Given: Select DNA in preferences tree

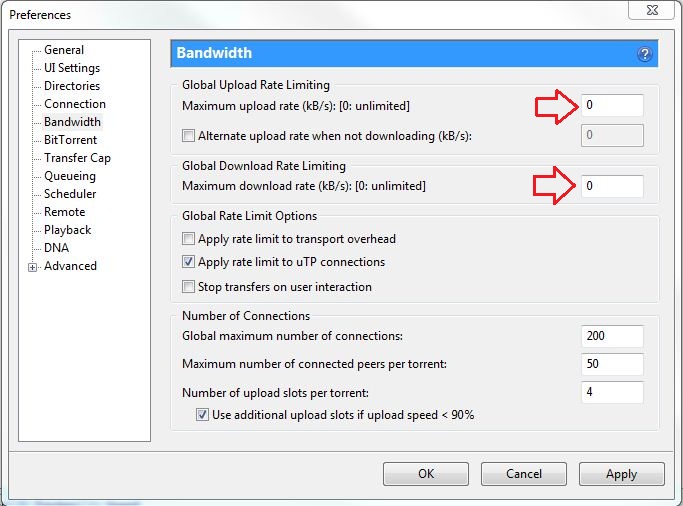Looking at the screenshot, I should 57,248.
